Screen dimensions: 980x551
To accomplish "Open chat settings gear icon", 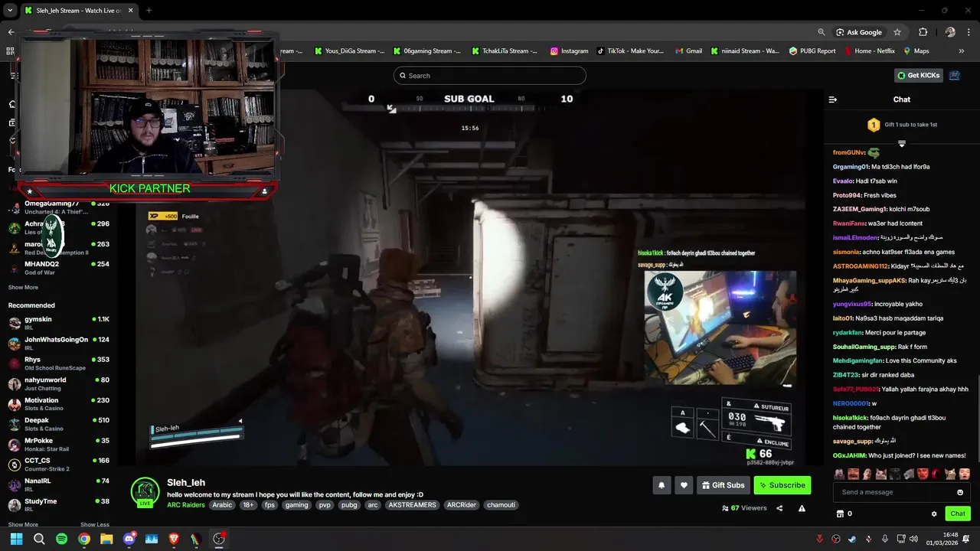I will point(934,514).
